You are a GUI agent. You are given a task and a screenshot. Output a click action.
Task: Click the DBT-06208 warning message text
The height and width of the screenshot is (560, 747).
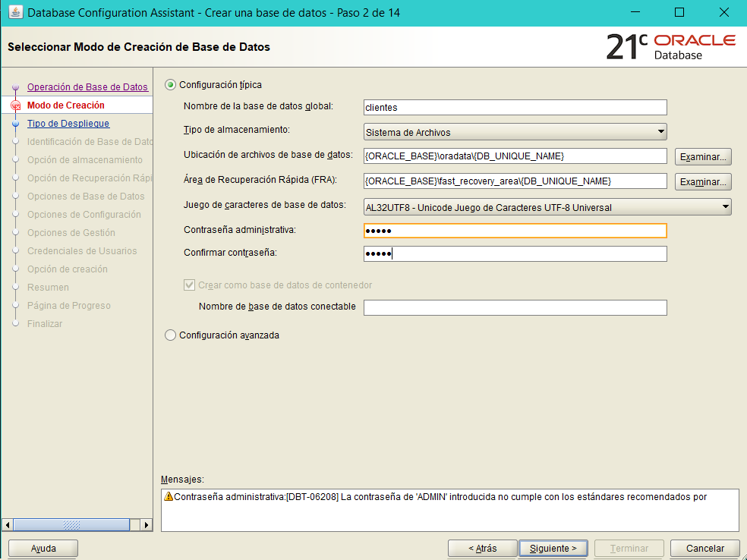(x=440, y=497)
